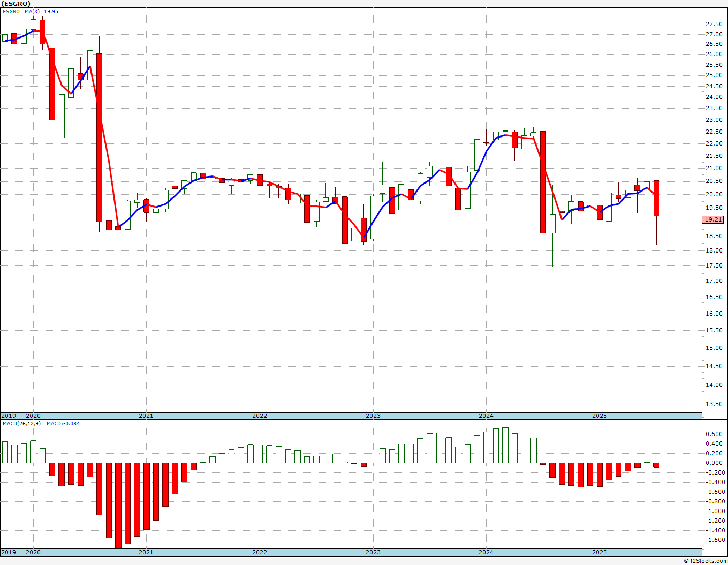Click the MA(3) indicator label

32,11
